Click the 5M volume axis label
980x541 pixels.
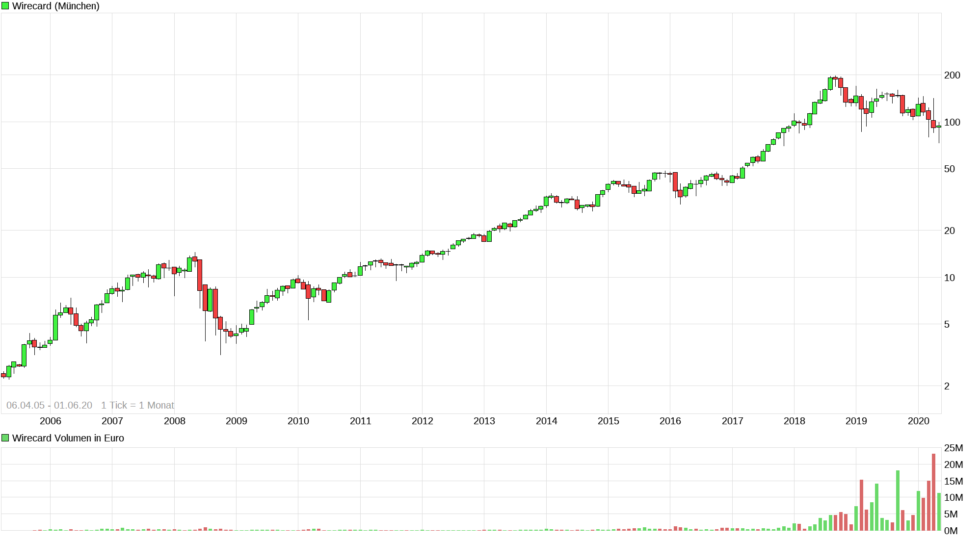click(x=951, y=514)
